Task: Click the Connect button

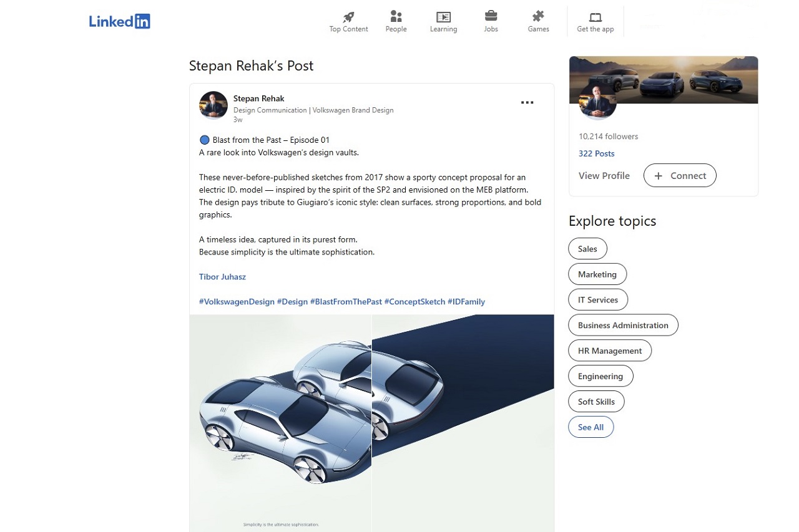Action: click(x=680, y=176)
